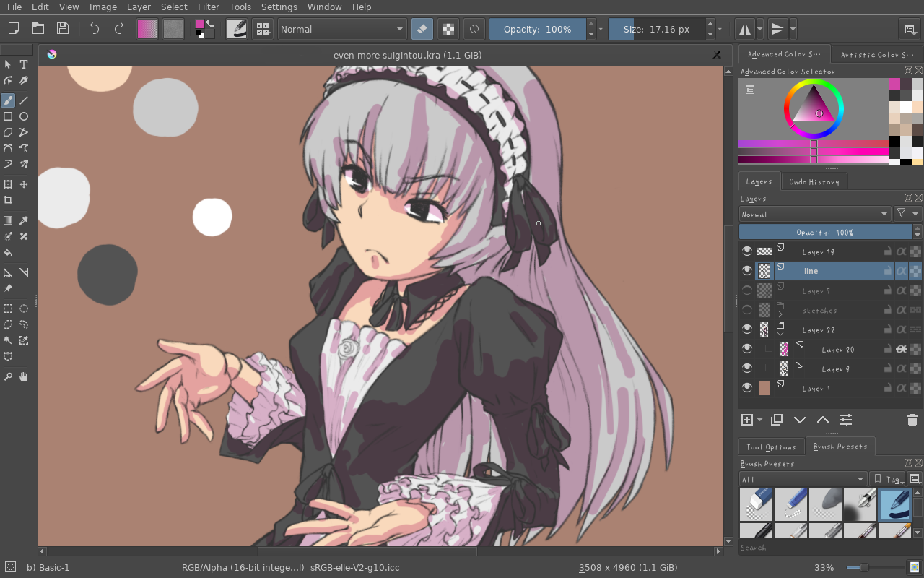Add a new paint layer
The width and height of the screenshot is (924, 578).
[747, 420]
